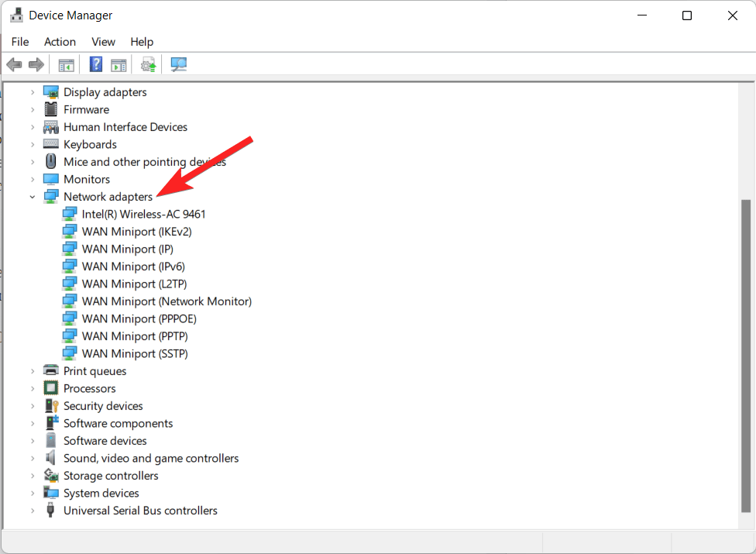
Task: Expand the Print queues category
Action: (33, 371)
